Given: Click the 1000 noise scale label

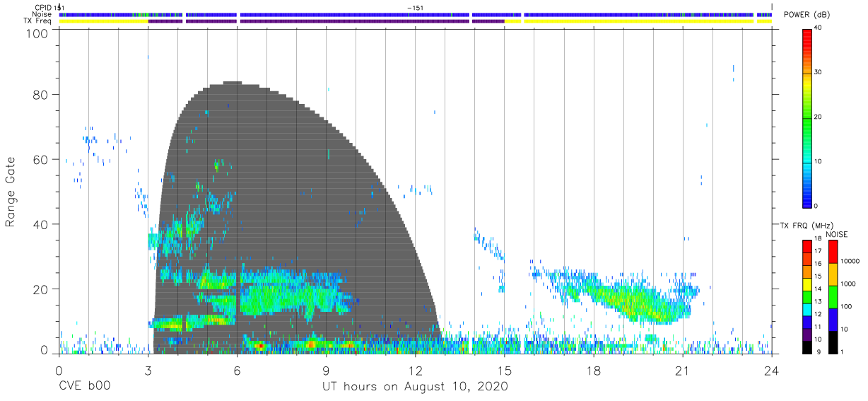Looking at the screenshot, I should coord(848,284).
